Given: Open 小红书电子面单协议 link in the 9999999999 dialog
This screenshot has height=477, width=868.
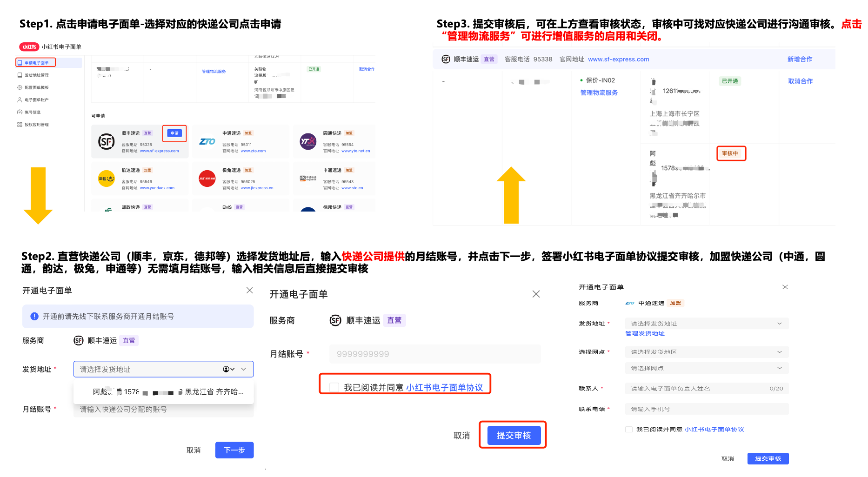Looking at the screenshot, I should click(444, 387).
